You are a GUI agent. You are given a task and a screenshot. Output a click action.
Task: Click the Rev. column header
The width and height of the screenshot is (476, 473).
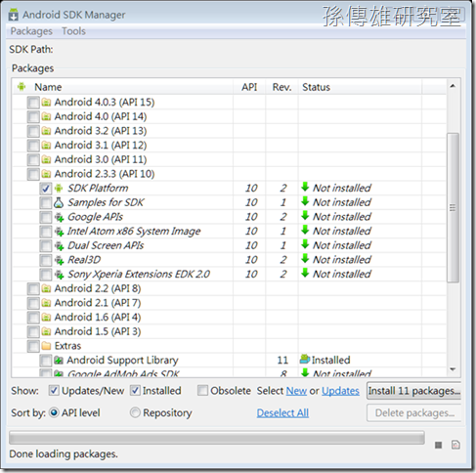281,87
